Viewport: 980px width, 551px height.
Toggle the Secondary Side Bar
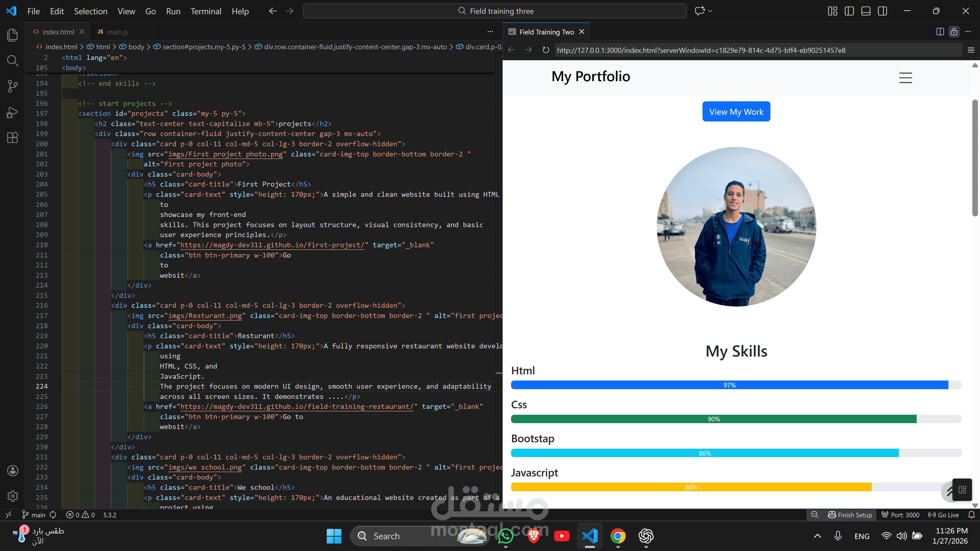click(x=882, y=11)
